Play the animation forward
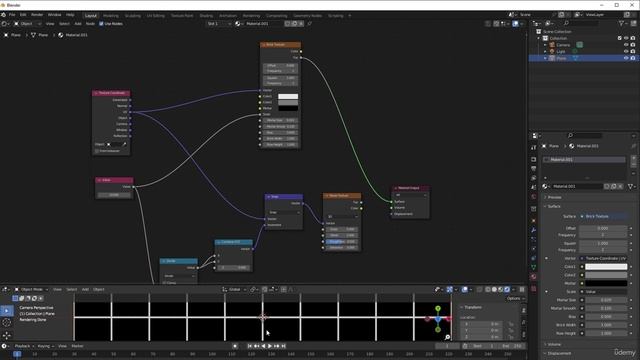The image size is (640, 360). coord(270,346)
